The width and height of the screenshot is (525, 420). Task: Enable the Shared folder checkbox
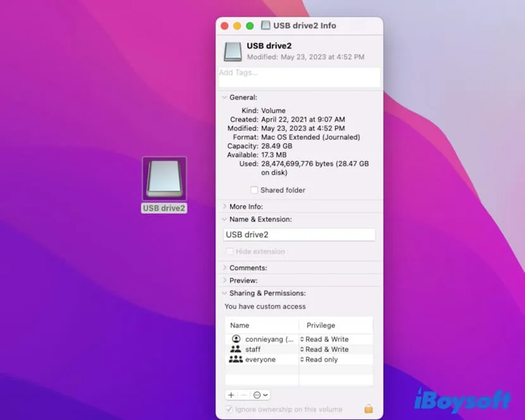click(254, 190)
